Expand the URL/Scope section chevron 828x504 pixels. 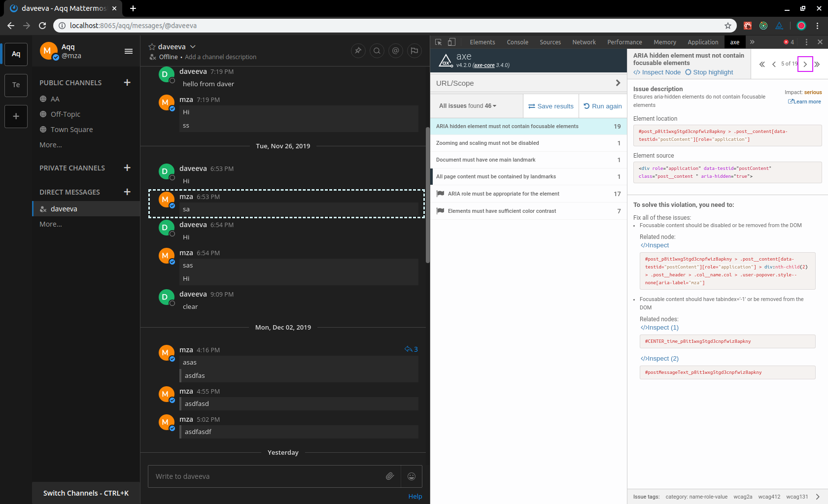(618, 83)
